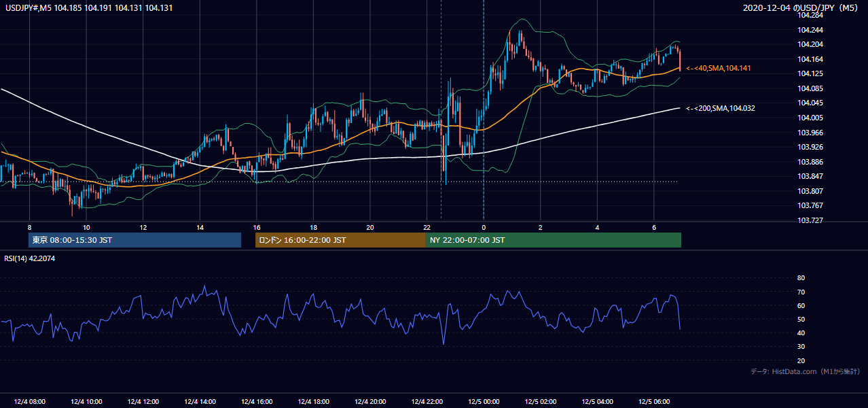Click the 12/4 14:00 date label
This screenshot has height=408, width=868.
200,402
